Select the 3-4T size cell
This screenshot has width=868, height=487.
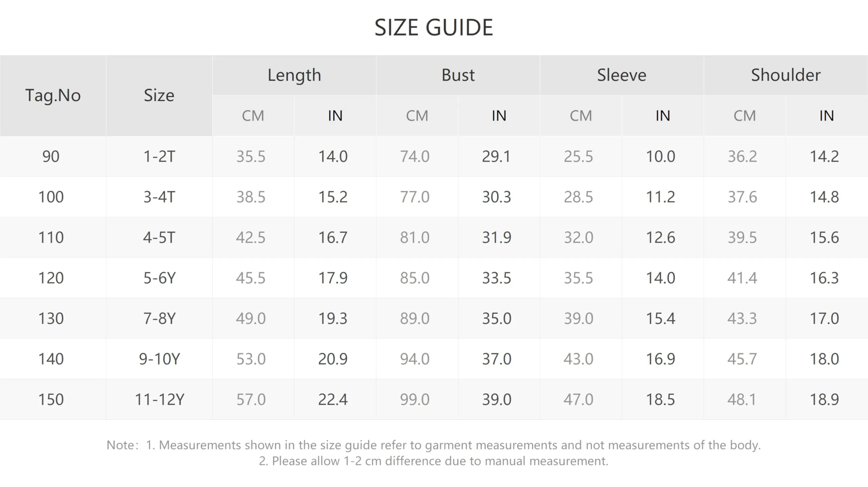[159, 197]
